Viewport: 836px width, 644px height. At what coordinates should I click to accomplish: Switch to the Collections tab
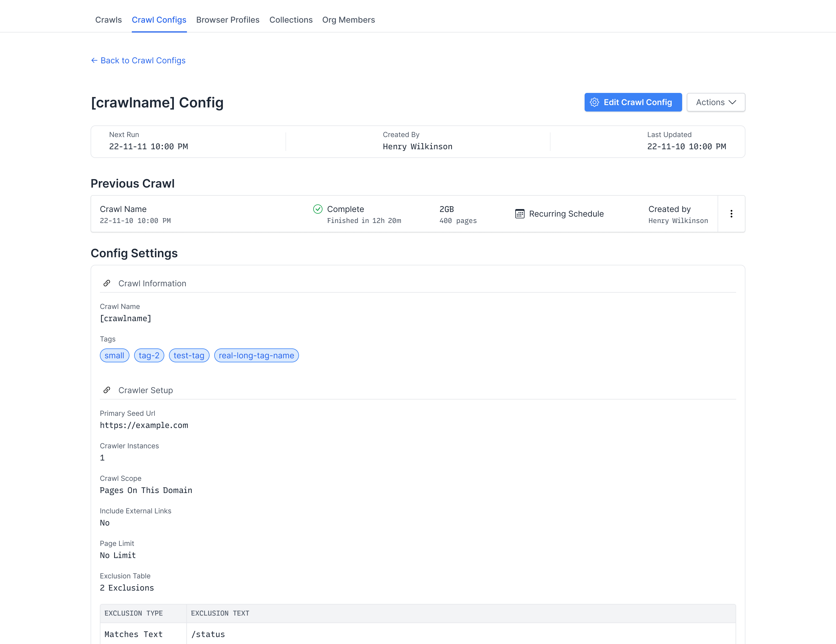(291, 19)
